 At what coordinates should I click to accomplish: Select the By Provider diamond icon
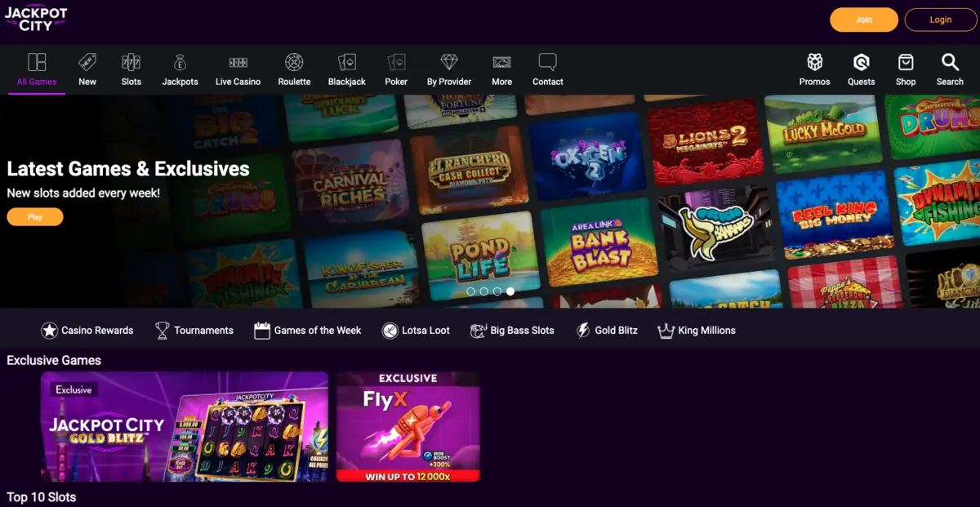tap(449, 62)
